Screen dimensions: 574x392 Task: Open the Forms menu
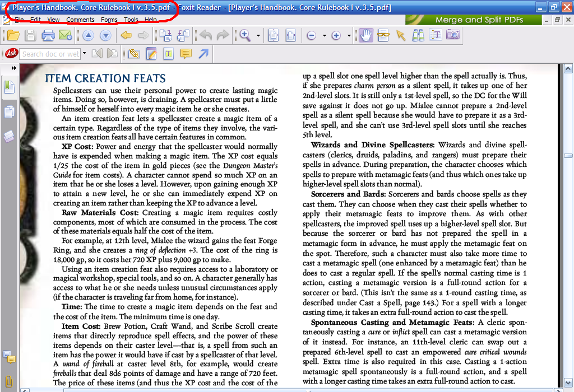[x=109, y=20]
